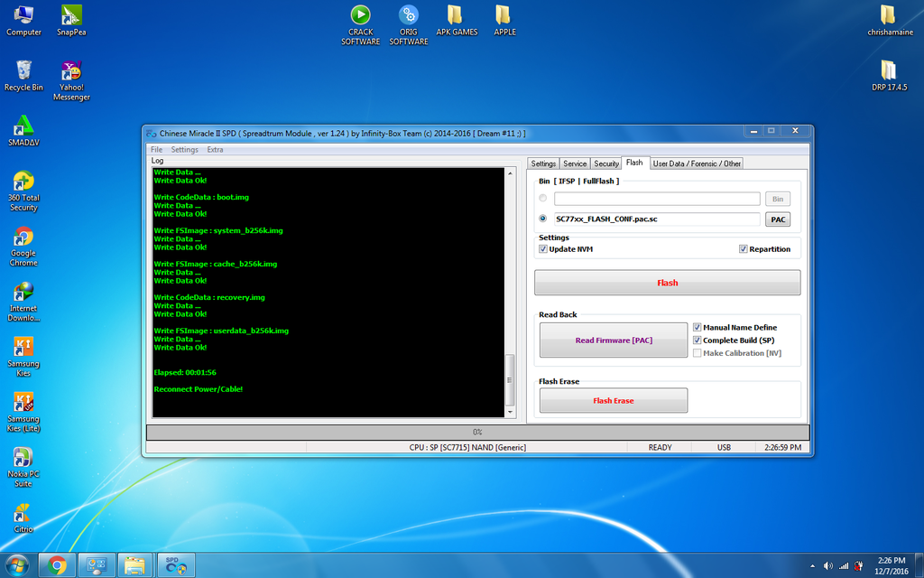Launch Chrome from the taskbar
Viewport: 924px width, 578px height.
[x=57, y=565]
